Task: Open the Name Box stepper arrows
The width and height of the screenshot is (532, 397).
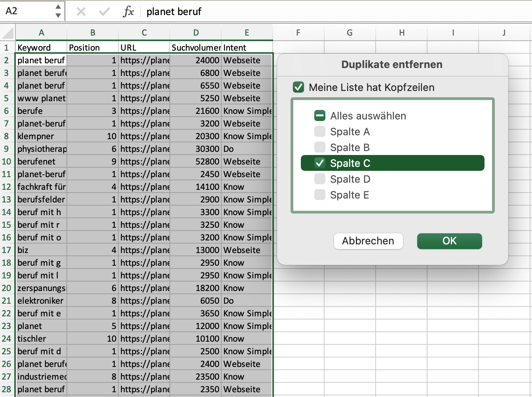Action: [x=58, y=11]
